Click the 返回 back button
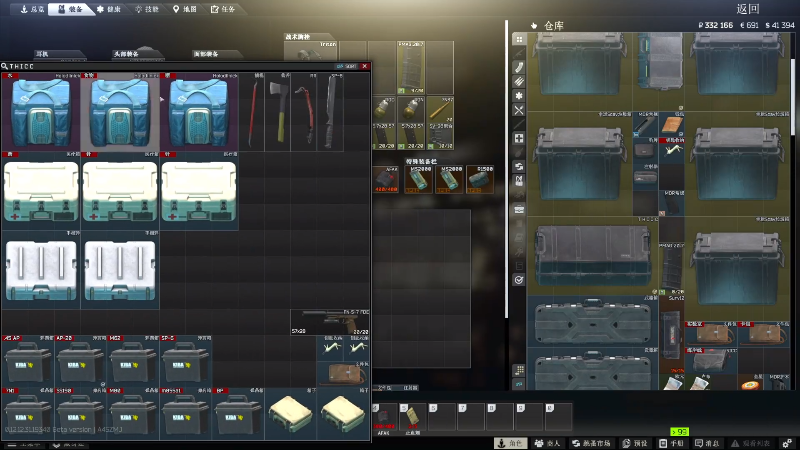 [748, 9]
